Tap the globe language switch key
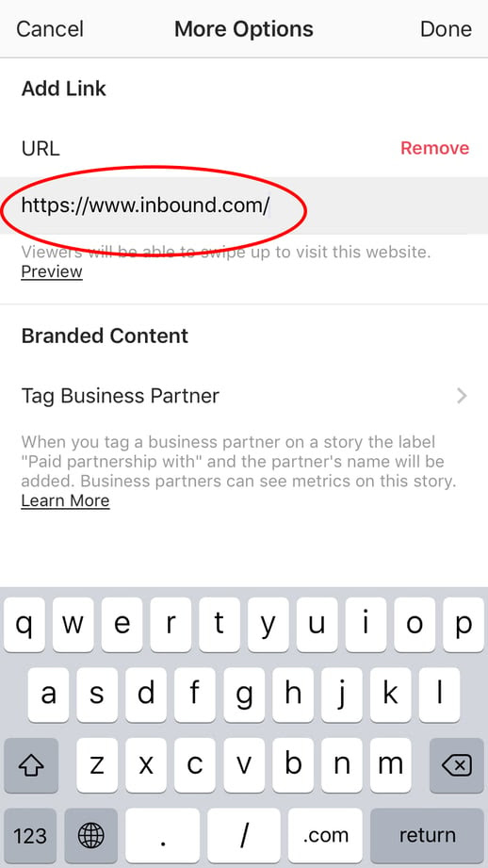Image resolution: width=488 pixels, height=868 pixels. pyautogui.click(x=90, y=835)
